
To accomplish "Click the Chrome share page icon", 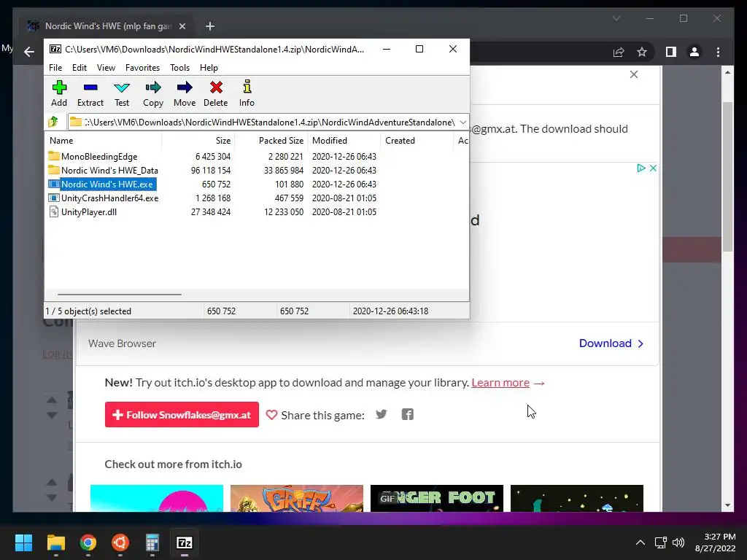I will pos(619,52).
